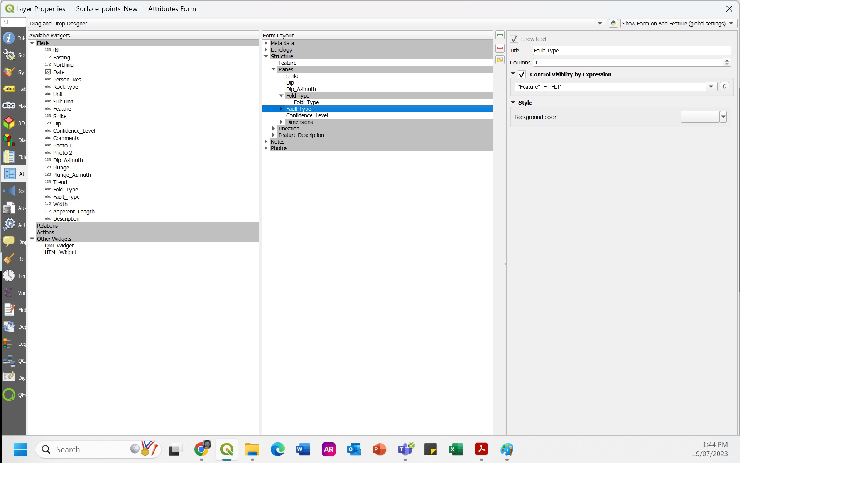The width and height of the screenshot is (868, 491).
Task: Click the settings search box
Action: (14, 22)
